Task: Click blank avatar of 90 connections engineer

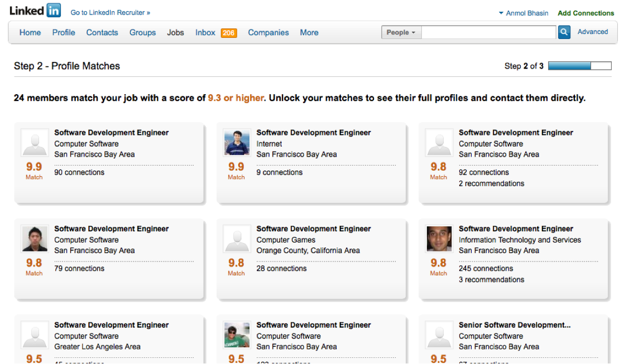Action: [x=34, y=143]
